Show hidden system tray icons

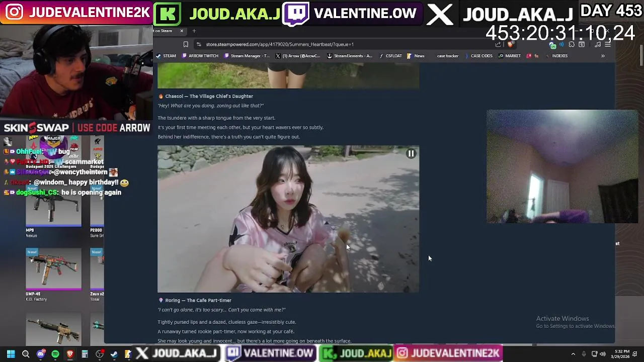click(573, 354)
